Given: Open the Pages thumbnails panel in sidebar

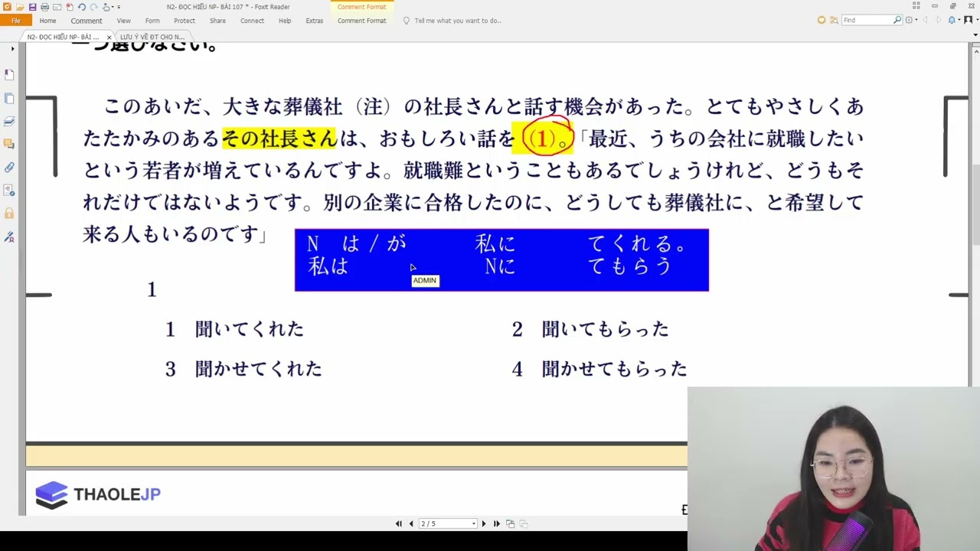Looking at the screenshot, I should coord(9,99).
